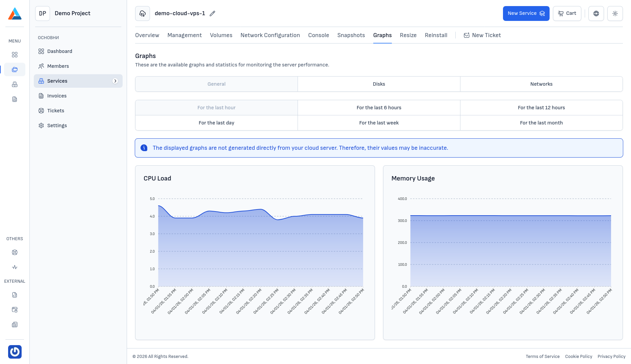Open the DP Demo Project selector
This screenshot has height=364, width=631.
coord(63,13)
